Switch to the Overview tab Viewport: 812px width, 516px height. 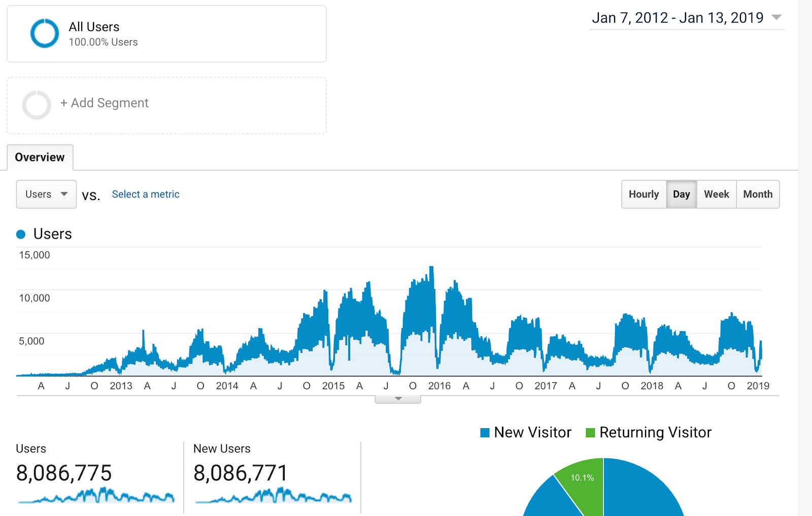click(40, 157)
